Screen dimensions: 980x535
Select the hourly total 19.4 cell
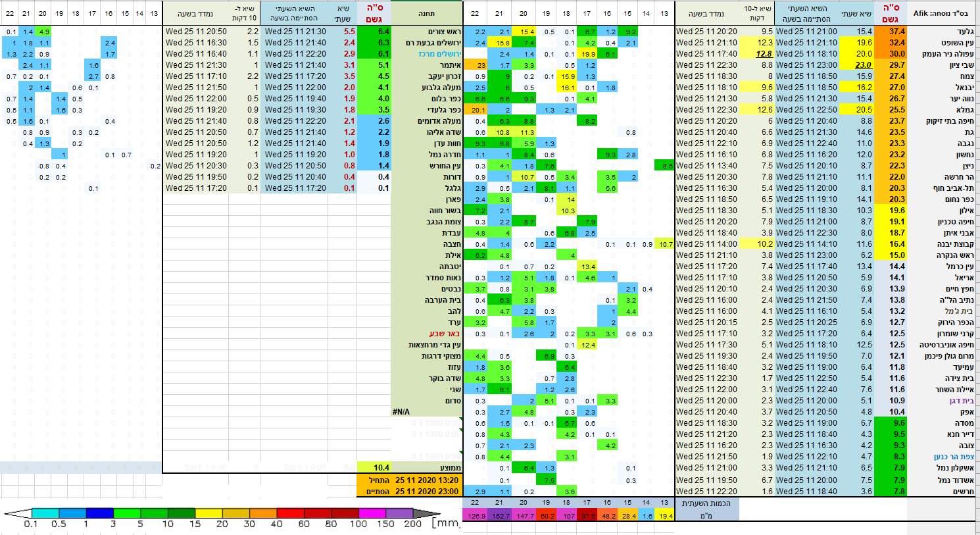(665, 516)
